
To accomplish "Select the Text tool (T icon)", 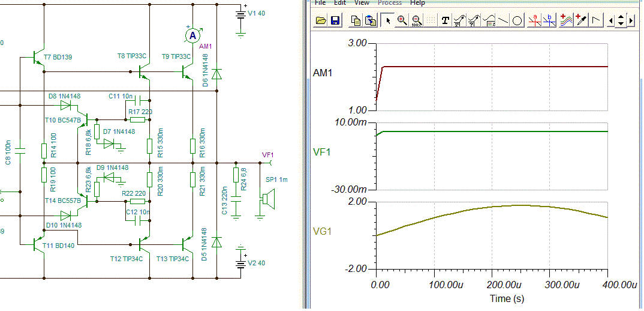I will 445,20.
